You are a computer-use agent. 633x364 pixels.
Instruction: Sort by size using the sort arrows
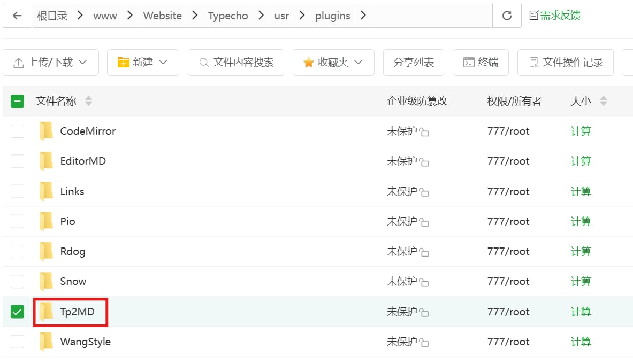[604, 101]
